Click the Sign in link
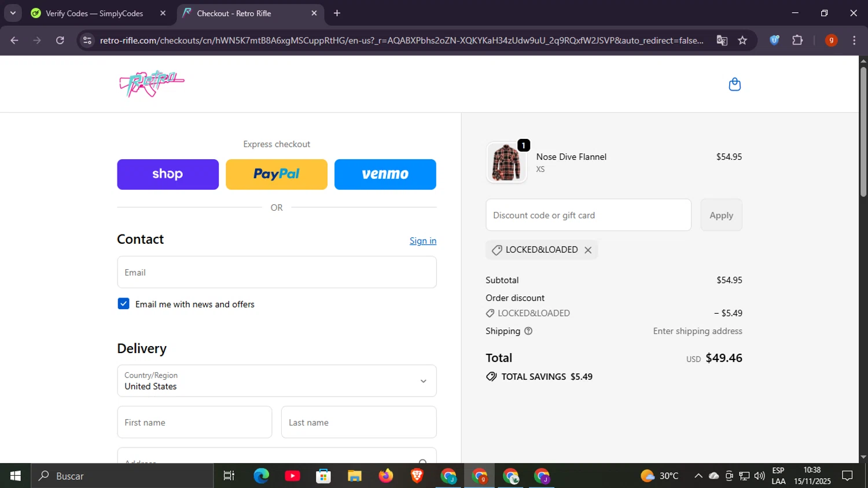The image size is (868, 488). coord(423,241)
